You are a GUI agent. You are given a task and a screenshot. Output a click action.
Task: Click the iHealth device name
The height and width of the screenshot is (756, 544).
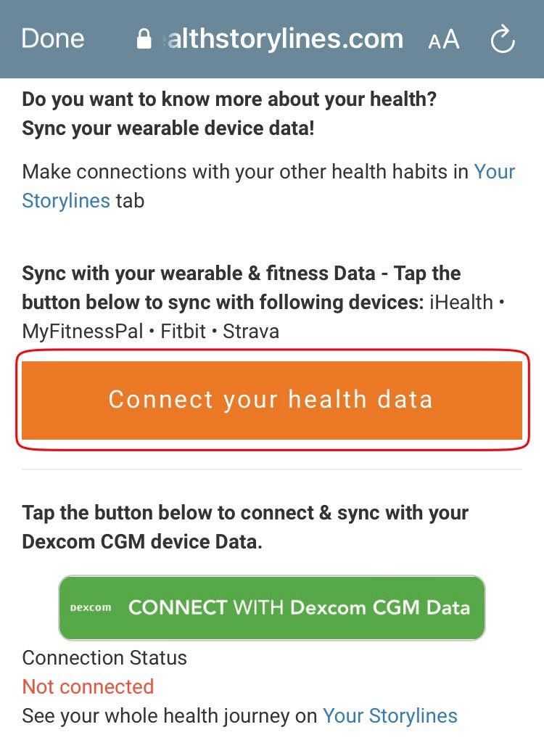461,303
